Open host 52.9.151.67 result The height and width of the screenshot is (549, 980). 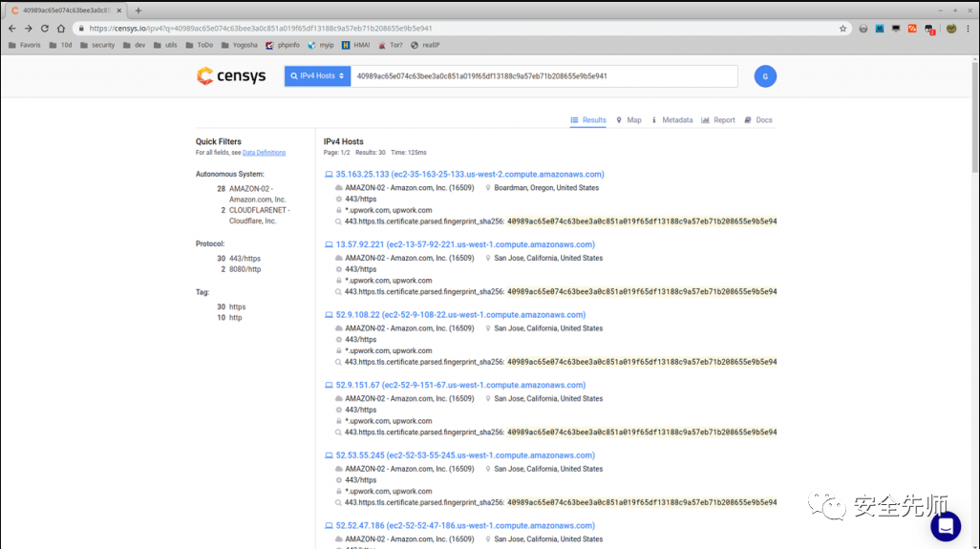460,385
